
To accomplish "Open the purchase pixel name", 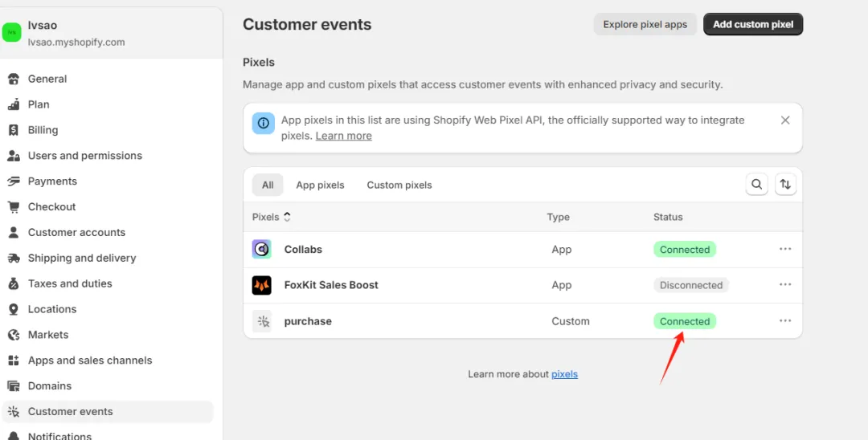I will click(x=308, y=321).
